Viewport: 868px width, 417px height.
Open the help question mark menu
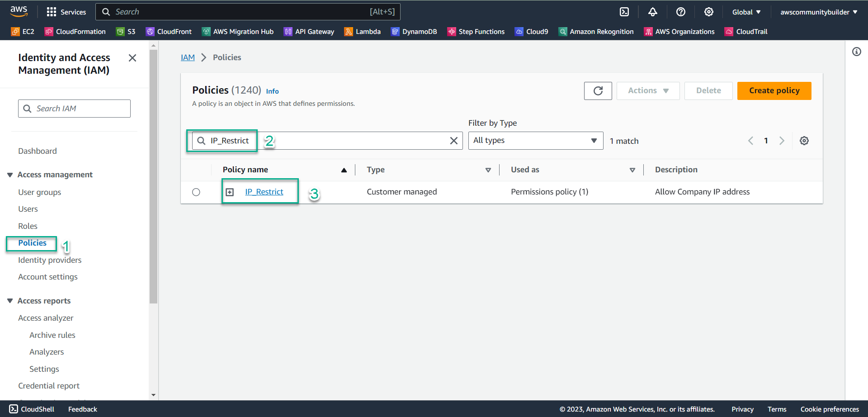point(681,12)
